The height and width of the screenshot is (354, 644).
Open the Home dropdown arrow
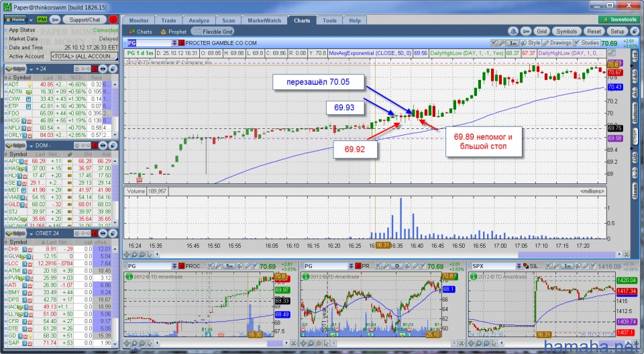click(31, 19)
